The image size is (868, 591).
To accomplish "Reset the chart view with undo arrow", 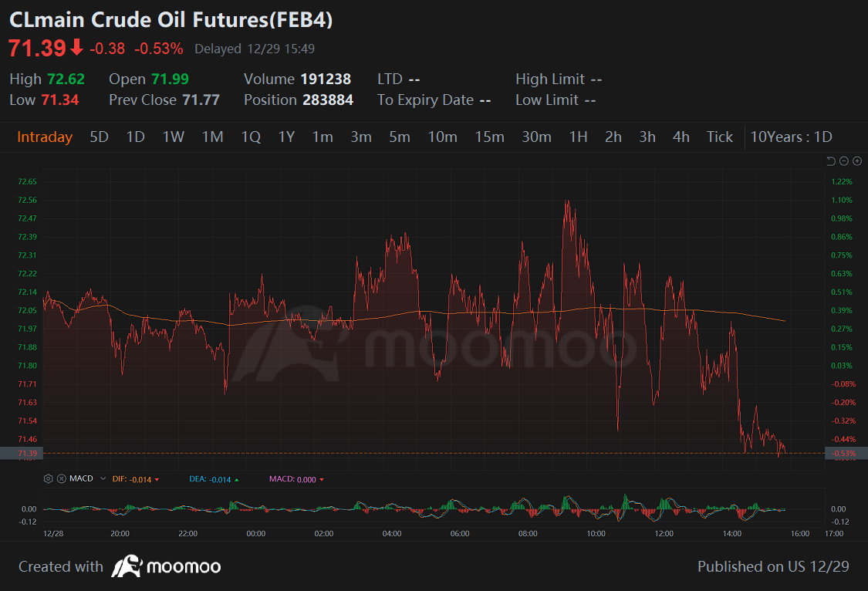I will (831, 160).
